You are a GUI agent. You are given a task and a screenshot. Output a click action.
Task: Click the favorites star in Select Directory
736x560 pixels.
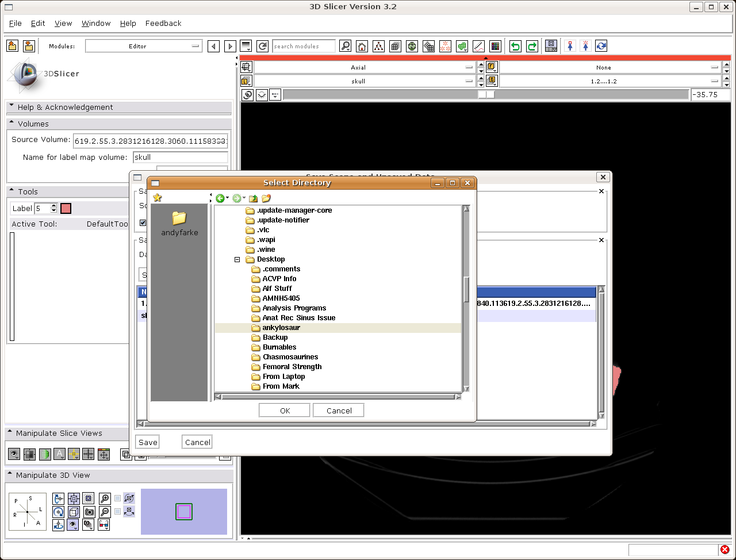click(x=157, y=198)
